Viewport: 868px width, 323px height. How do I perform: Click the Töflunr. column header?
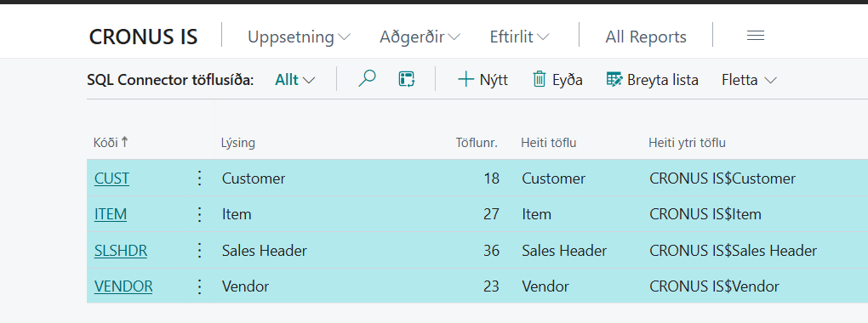coord(477,143)
